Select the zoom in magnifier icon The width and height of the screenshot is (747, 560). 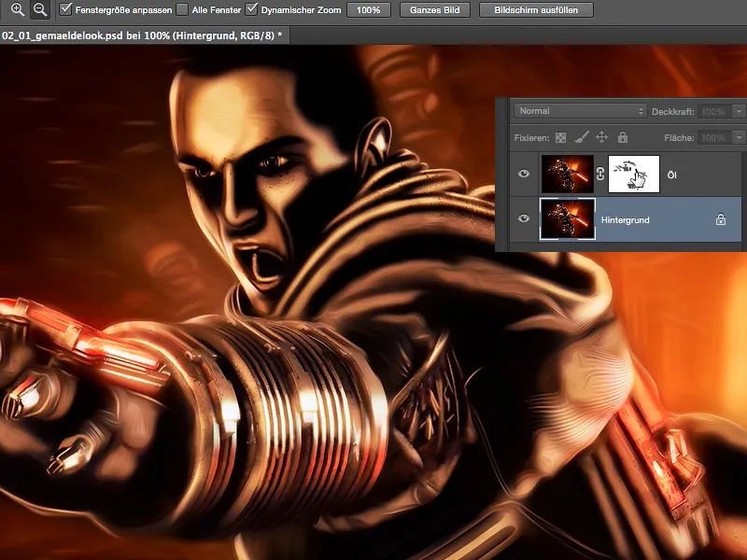click(17, 9)
